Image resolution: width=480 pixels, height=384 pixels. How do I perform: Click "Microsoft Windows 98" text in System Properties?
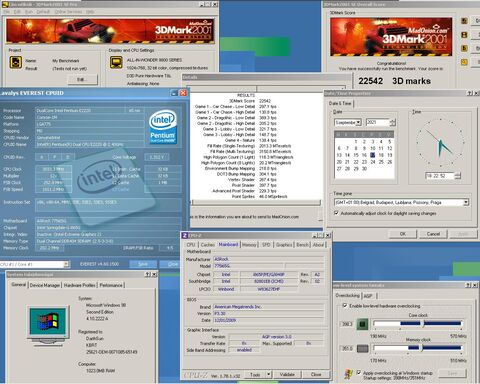106,305
